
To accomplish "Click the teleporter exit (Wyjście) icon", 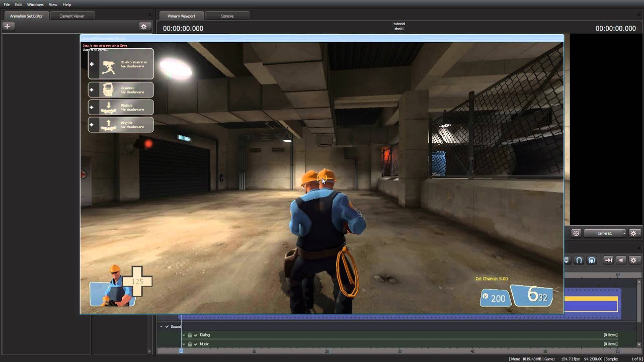I will click(x=108, y=125).
